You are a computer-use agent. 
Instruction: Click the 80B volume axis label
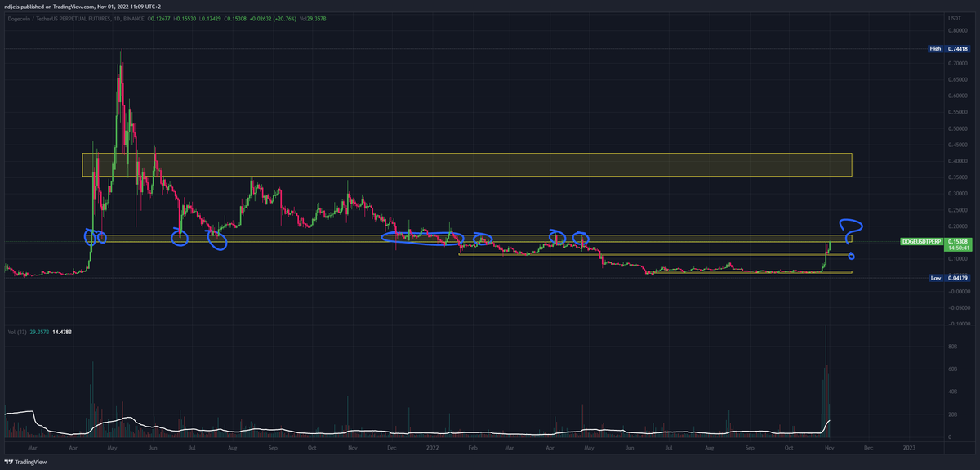point(951,347)
